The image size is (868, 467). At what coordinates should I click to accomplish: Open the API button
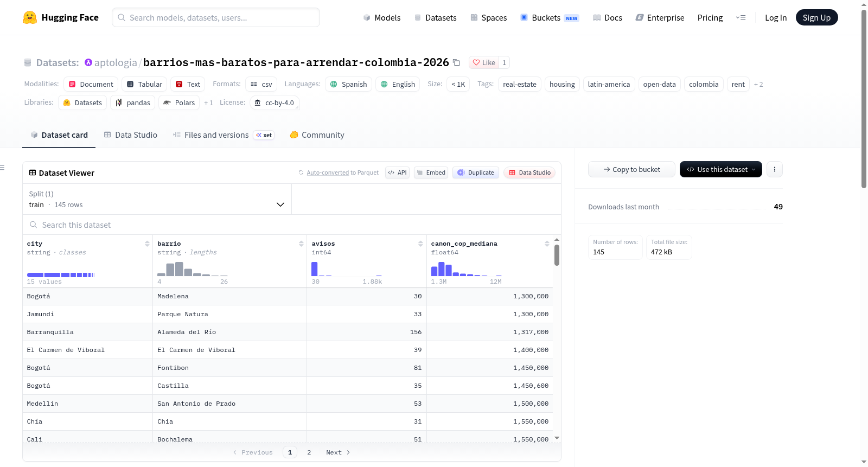click(397, 172)
